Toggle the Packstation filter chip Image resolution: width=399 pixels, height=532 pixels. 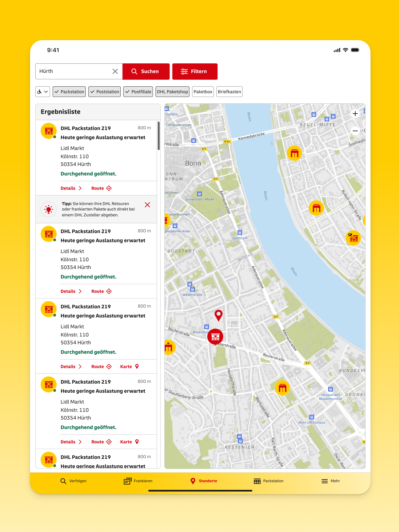click(x=69, y=92)
